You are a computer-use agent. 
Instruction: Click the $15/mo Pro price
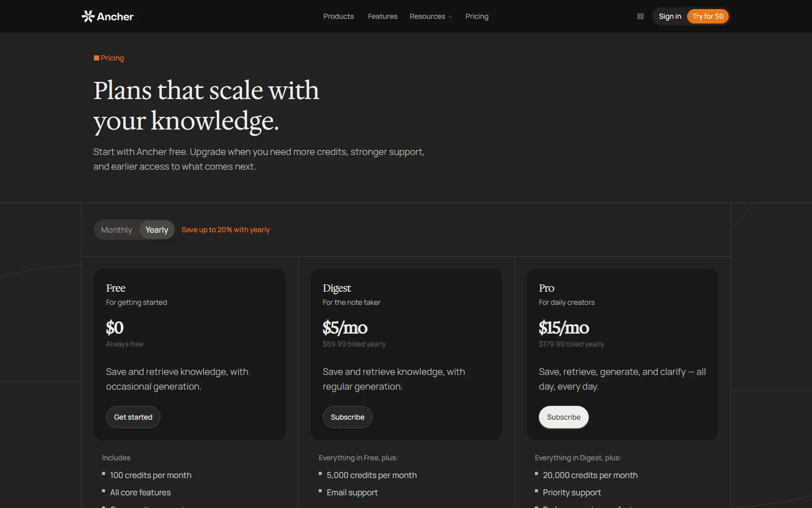pos(564,328)
